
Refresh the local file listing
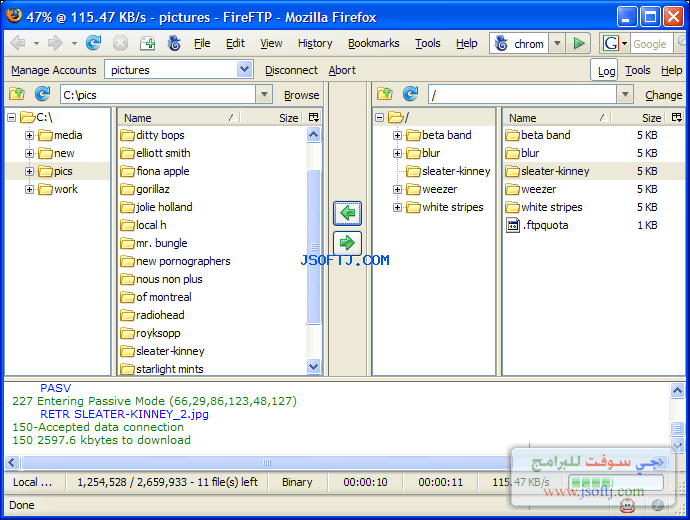coord(43,94)
